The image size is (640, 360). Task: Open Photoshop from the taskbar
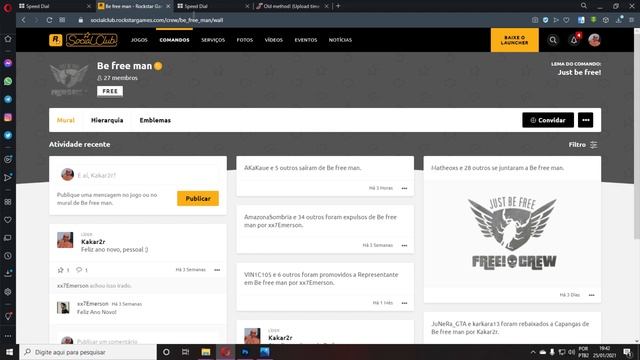click(x=245, y=352)
